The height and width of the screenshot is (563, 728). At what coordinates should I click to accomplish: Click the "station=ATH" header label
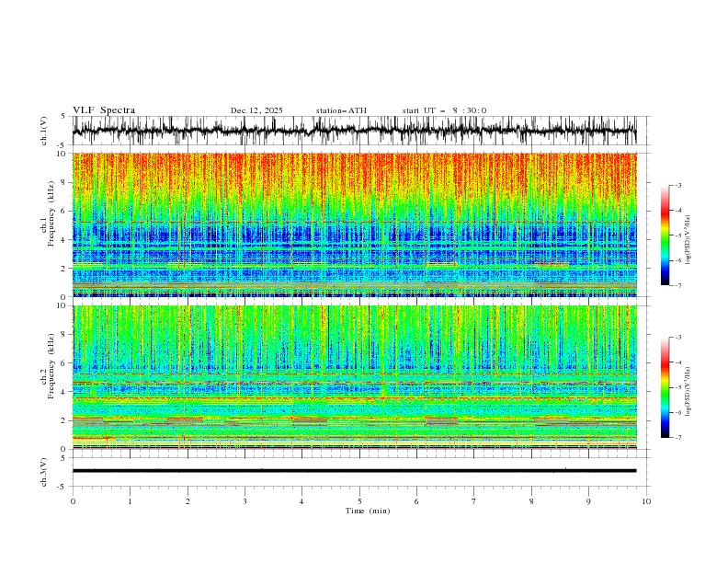[x=341, y=110]
